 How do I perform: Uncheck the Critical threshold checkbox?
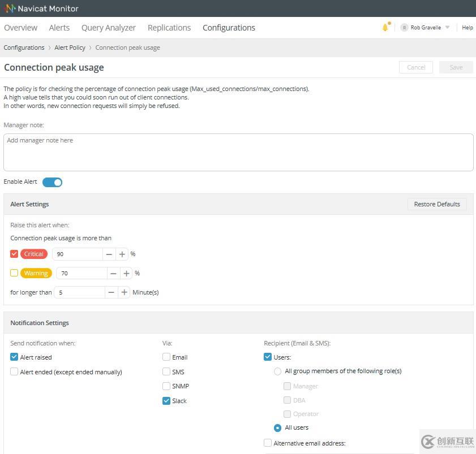[14, 254]
